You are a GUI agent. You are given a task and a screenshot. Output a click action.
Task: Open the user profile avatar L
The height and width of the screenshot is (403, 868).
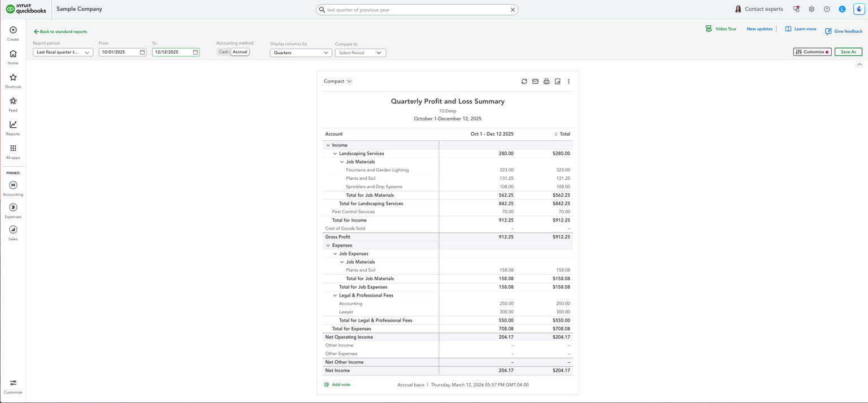(x=842, y=9)
